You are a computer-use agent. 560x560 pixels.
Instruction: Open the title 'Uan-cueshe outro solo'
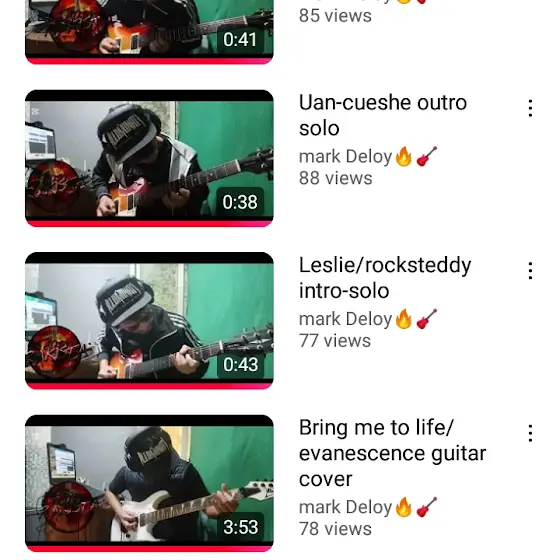pyautogui.click(x=383, y=115)
